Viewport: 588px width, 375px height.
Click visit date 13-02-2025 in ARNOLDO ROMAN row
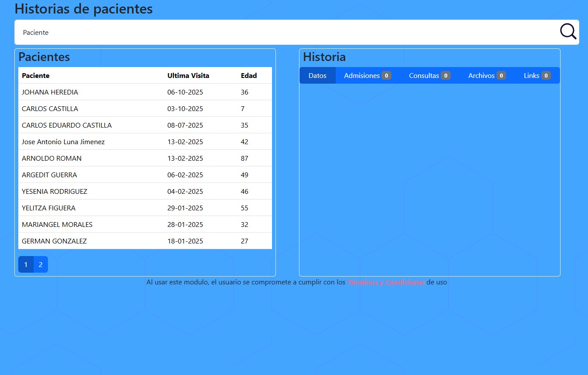[x=185, y=159]
